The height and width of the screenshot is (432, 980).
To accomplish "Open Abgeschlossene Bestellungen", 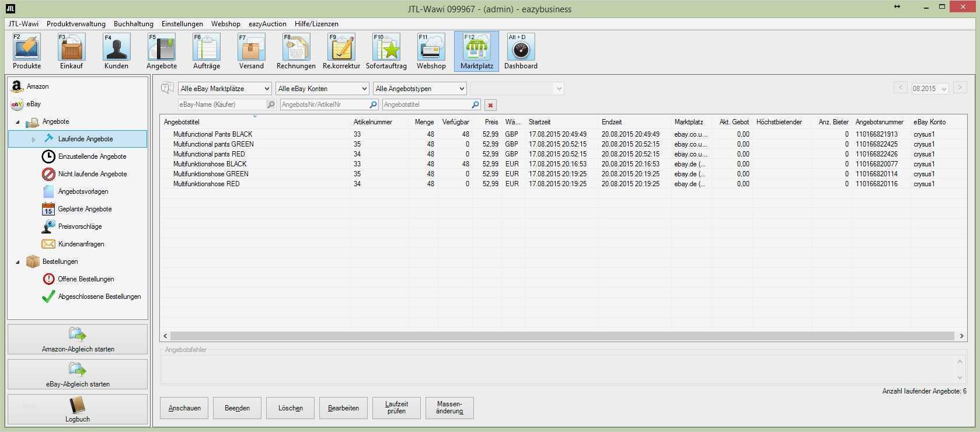I will (99, 297).
